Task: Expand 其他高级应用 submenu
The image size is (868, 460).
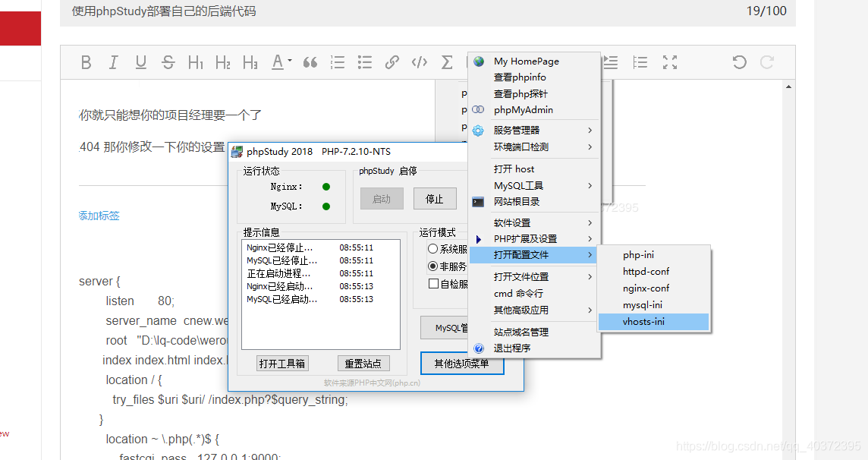Action: 534,310
